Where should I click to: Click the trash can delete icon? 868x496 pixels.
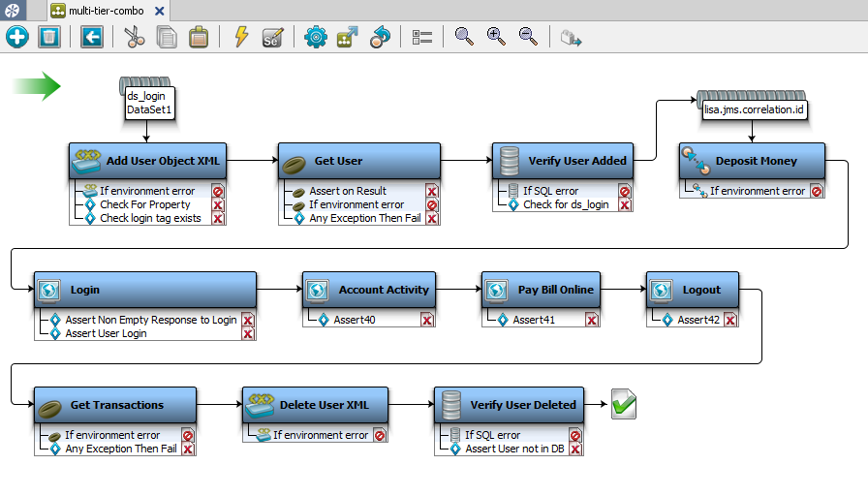click(x=49, y=37)
